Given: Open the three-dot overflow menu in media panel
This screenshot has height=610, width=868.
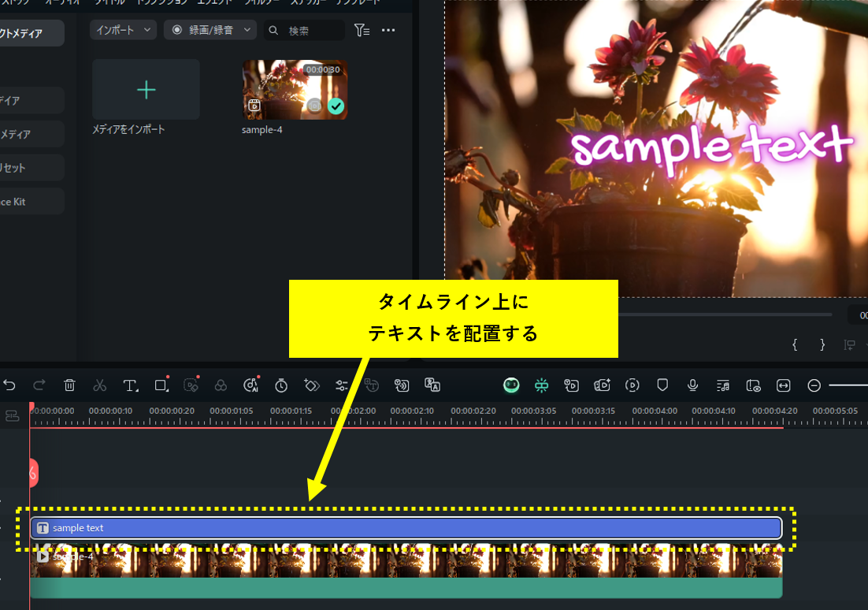Looking at the screenshot, I should coord(388,29).
